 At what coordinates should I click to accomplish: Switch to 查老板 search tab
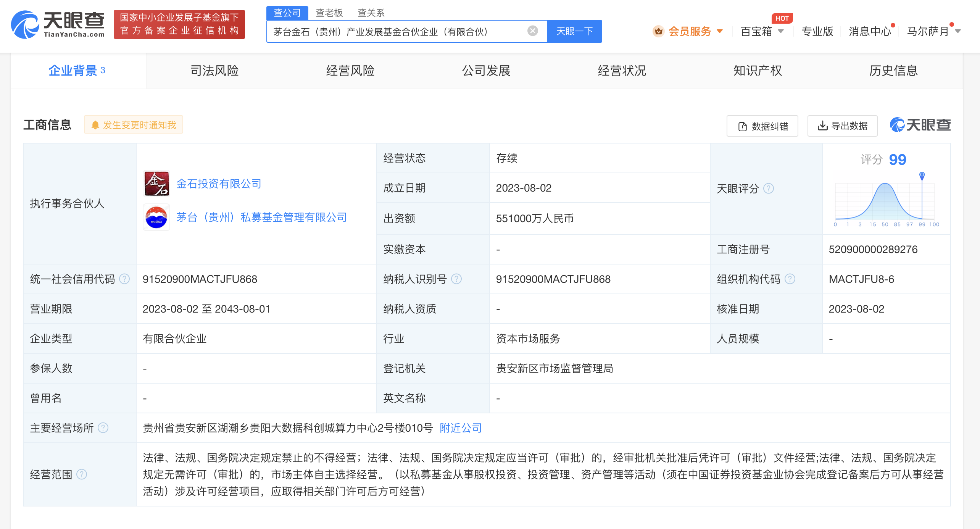pyautogui.click(x=329, y=13)
